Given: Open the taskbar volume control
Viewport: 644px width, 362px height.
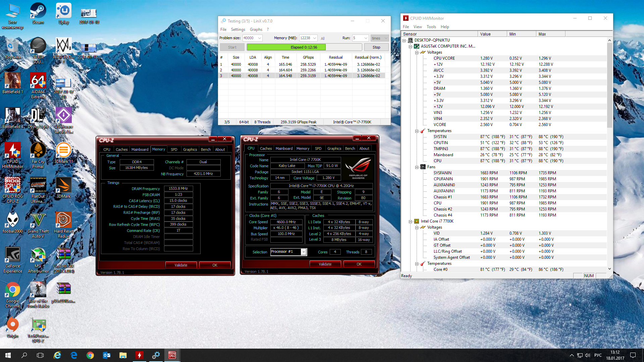Looking at the screenshot, I should [588, 355].
